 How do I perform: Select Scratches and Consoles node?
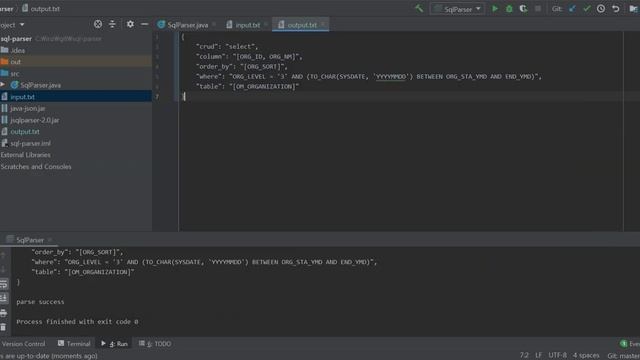pyautogui.click(x=36, y=167)
